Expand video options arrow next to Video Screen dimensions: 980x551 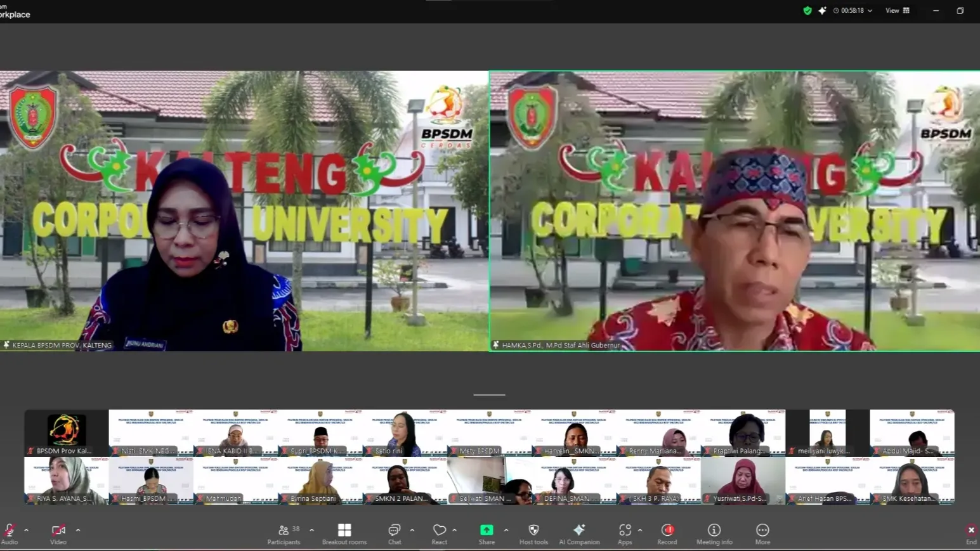point(78,530)
